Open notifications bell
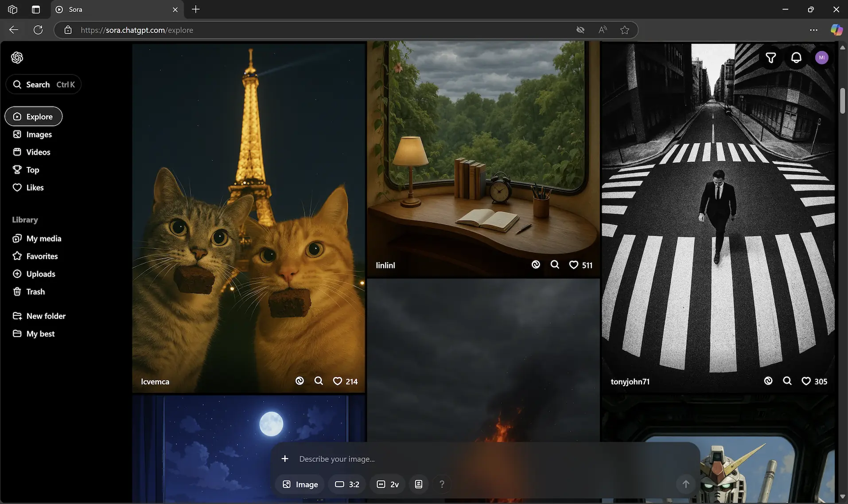Viewport: 848px width, 504px height. 796,58
